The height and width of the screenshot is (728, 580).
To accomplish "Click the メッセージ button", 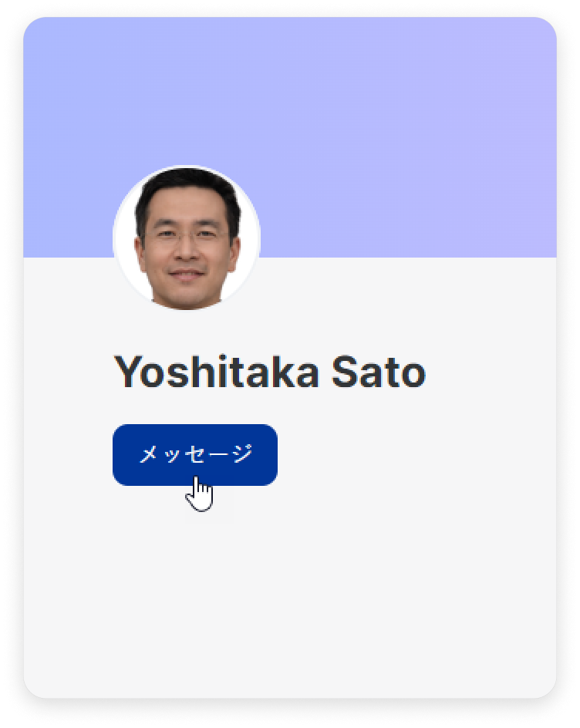I will [x=195, y=454].
